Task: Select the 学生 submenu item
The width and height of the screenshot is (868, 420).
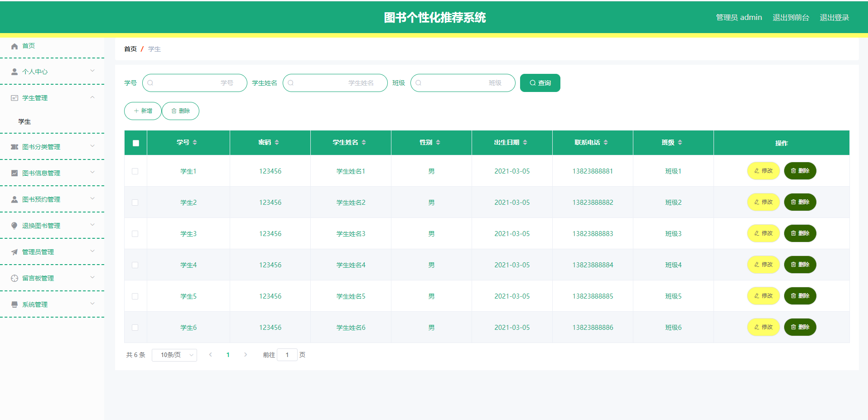Action: [x=24, y=121]
